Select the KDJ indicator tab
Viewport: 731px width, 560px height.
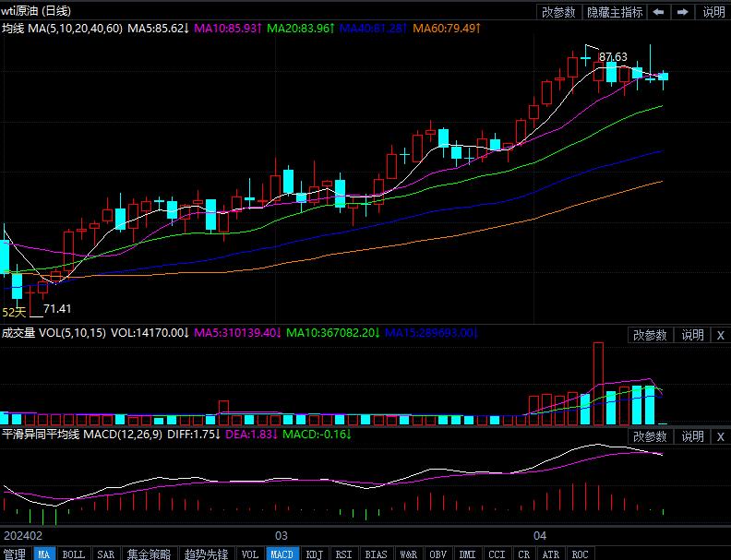point(315,554)
